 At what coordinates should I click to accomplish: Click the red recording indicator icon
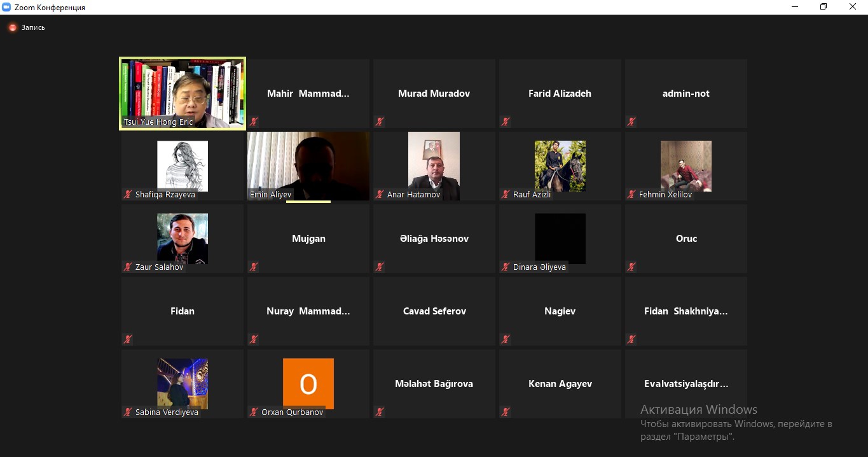[12, 28]
